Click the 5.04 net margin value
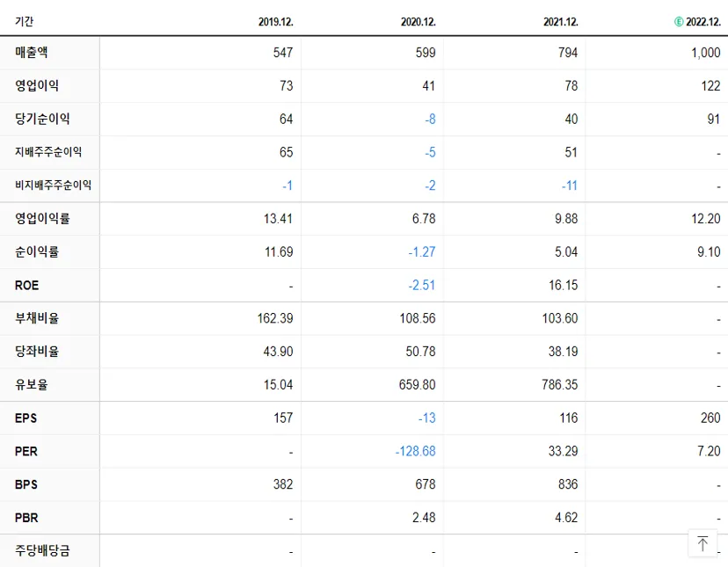The image size is (728, 567). (x=566, y=251)
